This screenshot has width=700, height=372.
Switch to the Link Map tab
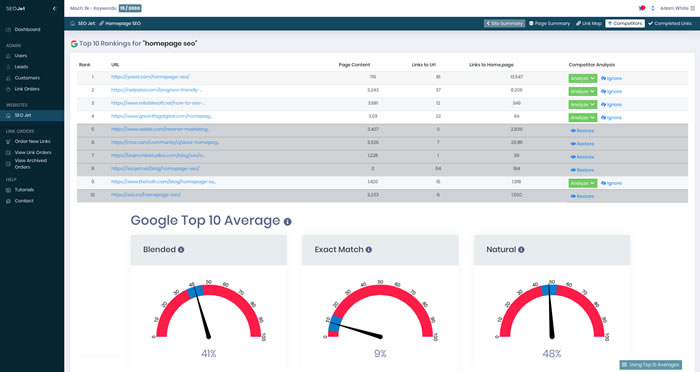(589, 23)
